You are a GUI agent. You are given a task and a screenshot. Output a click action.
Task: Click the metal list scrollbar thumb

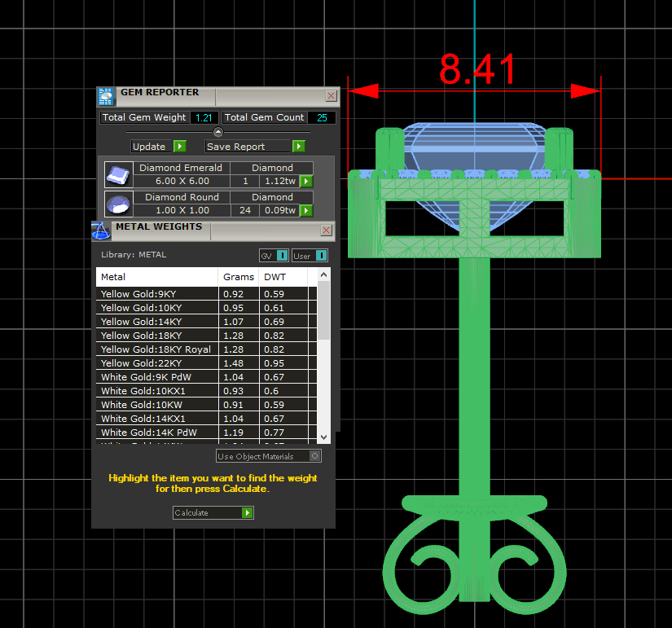(x=323, y=312)
